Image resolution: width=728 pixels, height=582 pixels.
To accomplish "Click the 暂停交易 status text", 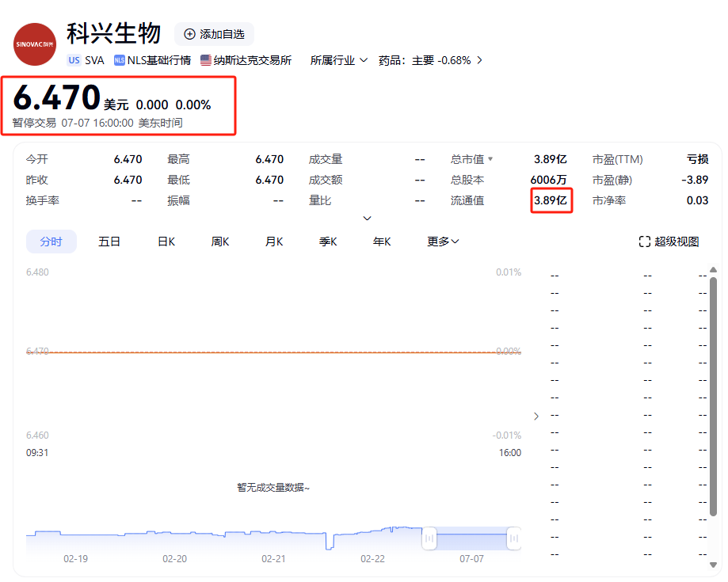I will [34, 123].
